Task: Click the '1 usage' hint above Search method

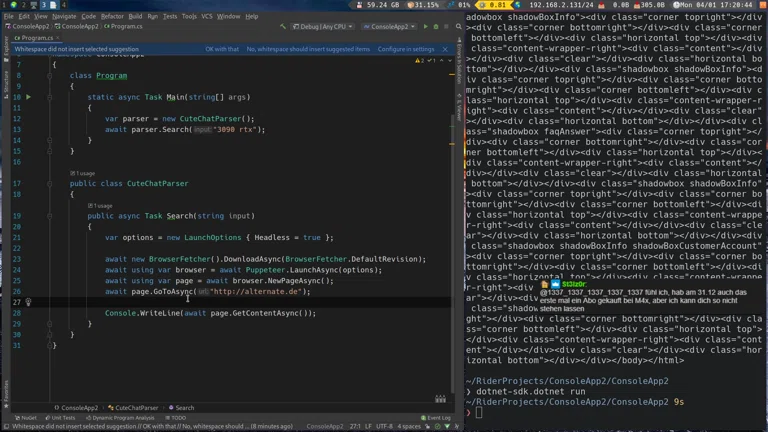Action: [100, 206]
